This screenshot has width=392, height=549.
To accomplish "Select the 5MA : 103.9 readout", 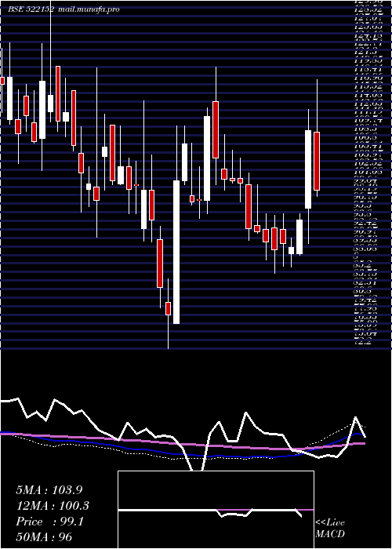I will (49, 490).
